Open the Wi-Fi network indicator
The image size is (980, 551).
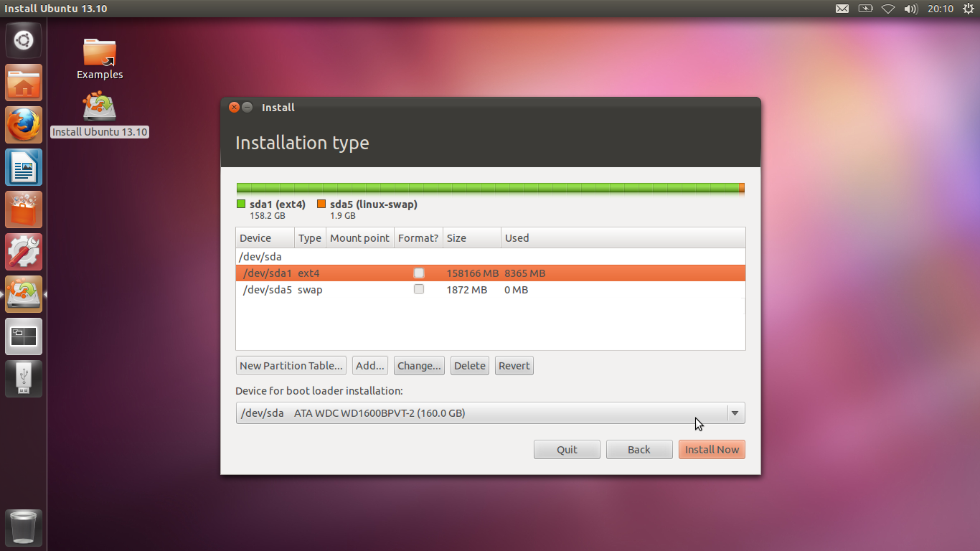888,9
